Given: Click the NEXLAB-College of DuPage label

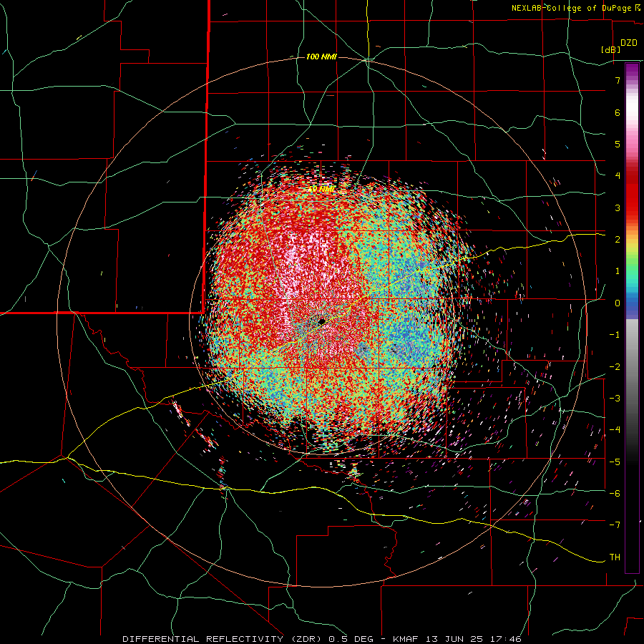Looking at the screenshot, I should coord(573,8).
